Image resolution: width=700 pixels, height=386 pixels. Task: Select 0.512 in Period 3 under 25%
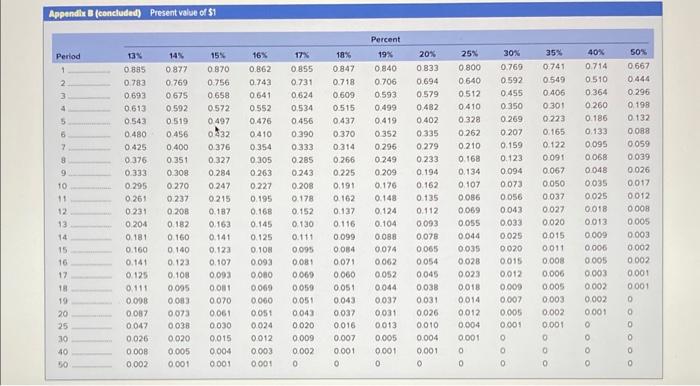point(470,94)
